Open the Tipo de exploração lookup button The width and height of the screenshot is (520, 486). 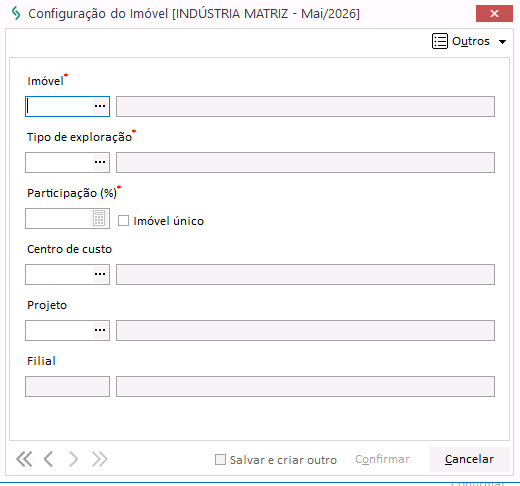pos(100,162)
